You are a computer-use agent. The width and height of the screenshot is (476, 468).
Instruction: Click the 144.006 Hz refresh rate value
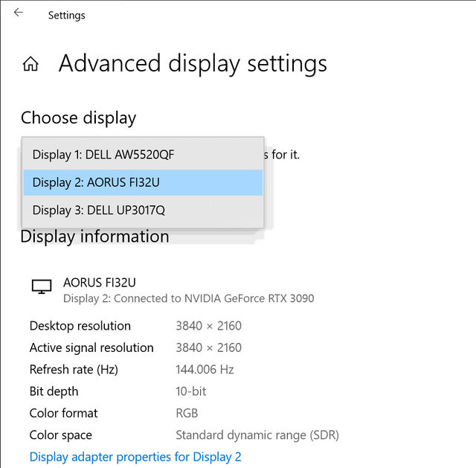click(x=205, y=370)
